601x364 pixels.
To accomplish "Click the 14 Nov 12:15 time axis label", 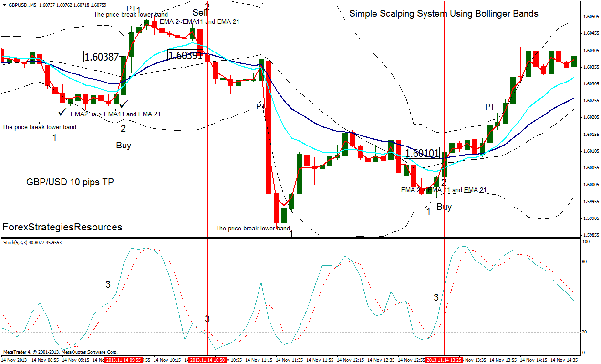I will (x=351, y=360).
